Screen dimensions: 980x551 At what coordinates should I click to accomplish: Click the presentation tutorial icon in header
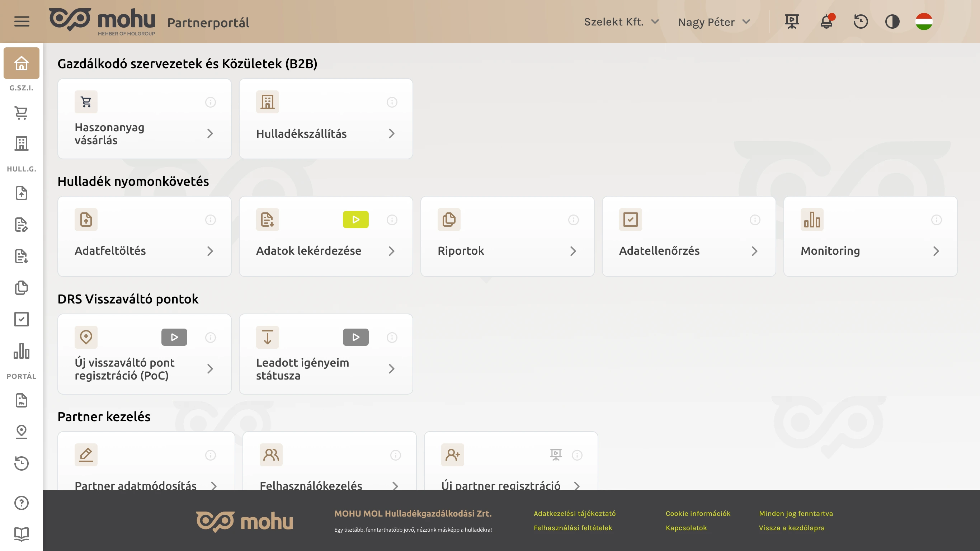pyautogui.click(x=792, y=22)
